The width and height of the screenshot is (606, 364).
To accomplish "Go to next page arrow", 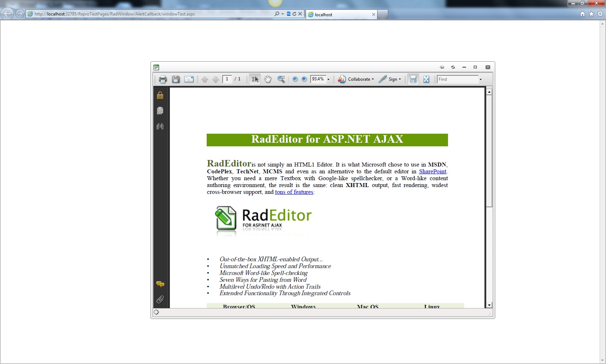I will 216,79.
